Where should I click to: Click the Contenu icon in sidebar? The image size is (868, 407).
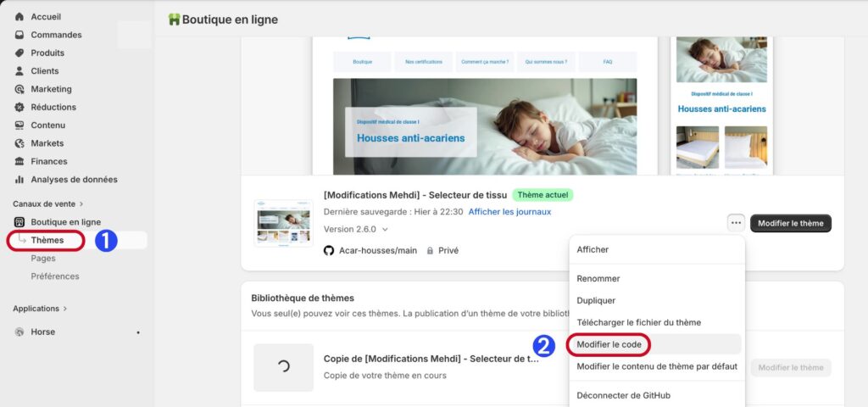(19, 125)
